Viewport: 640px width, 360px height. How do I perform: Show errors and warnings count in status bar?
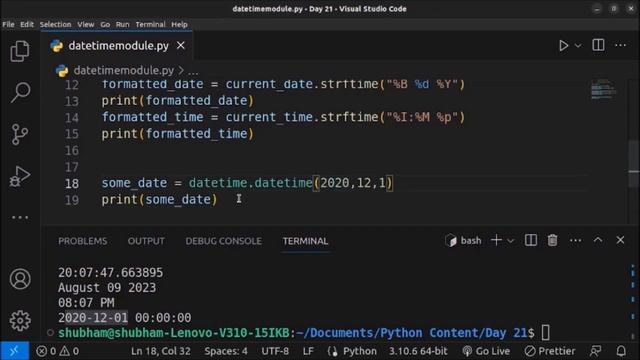coord(57,351)
